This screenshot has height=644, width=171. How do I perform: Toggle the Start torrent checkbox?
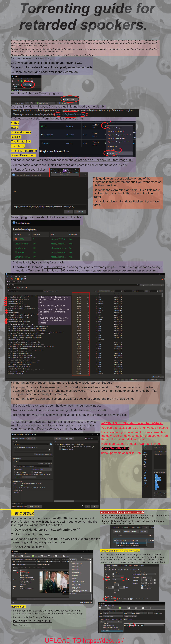(14, 470)
